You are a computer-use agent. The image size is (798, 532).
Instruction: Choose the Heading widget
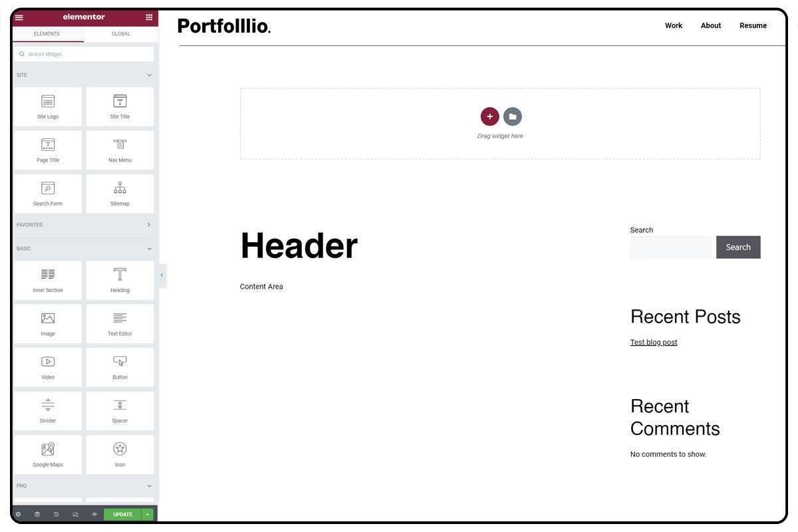coord(120,280)
